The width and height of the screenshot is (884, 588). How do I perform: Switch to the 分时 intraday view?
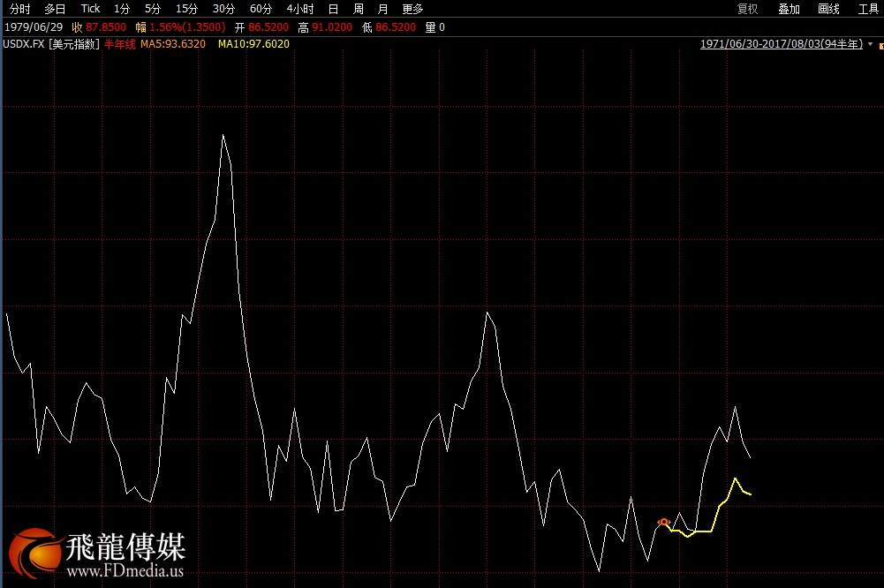(x=19, y=9)
